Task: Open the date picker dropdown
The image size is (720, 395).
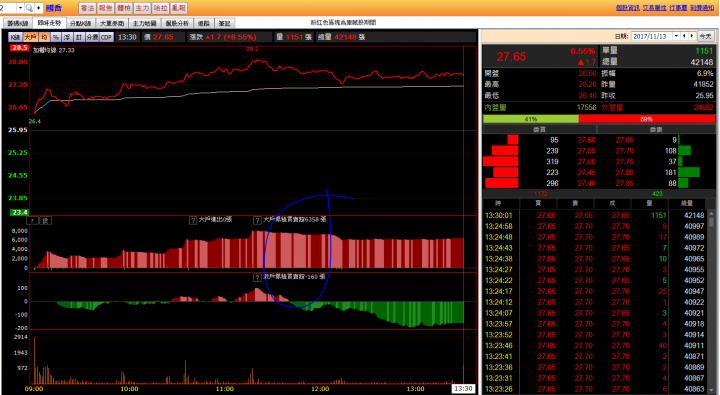Action: [x=676, y=36]
